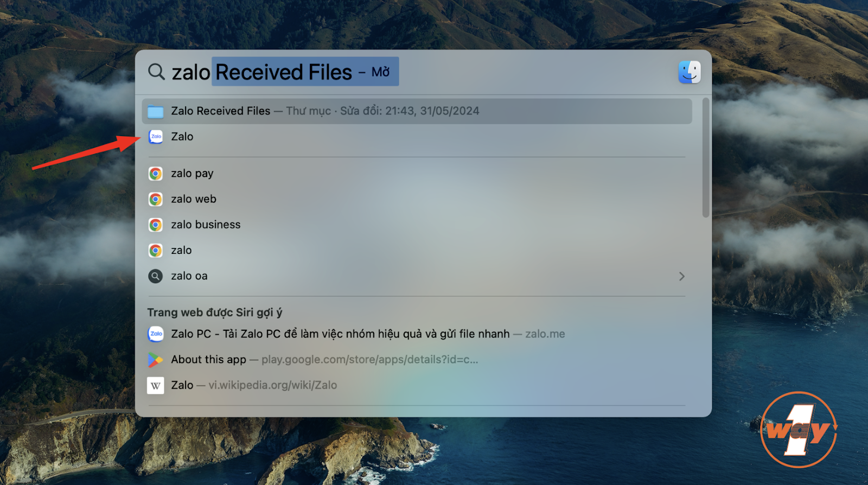This screenshot has width=868, height=485.
Task: Expand the zalo oa suggestion chevron
Action: (681, 276)
